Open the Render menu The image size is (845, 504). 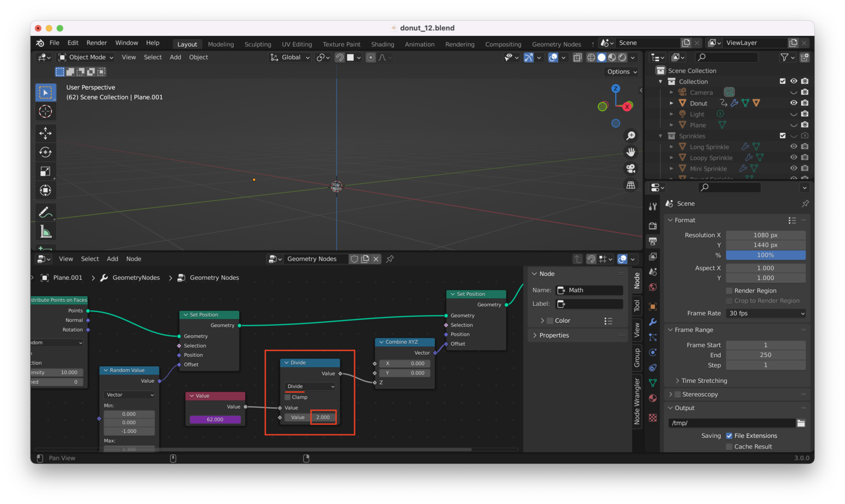(96, 43)
